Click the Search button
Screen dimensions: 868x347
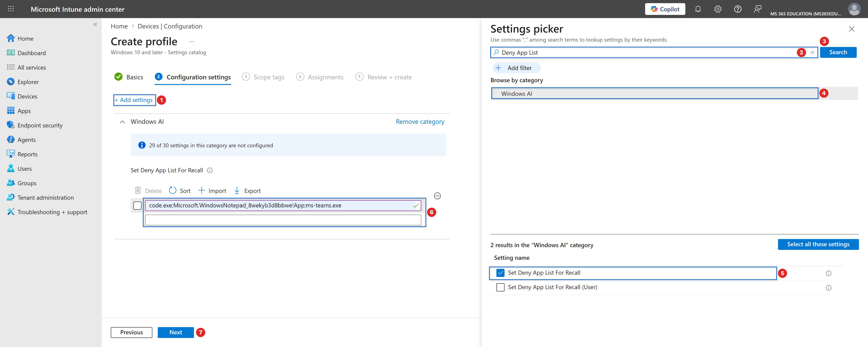tap(838, 52)
